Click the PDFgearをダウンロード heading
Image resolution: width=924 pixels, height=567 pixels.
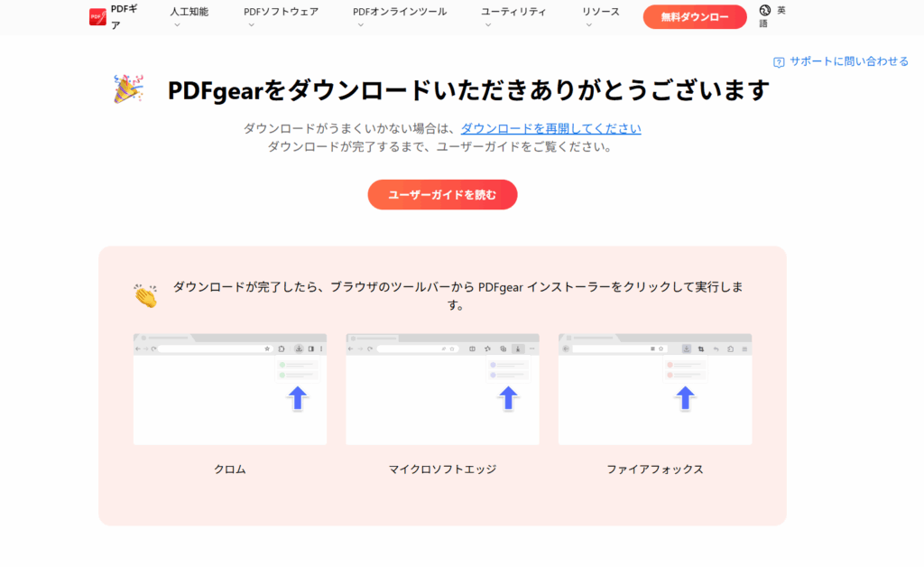(x=468, y=90)
